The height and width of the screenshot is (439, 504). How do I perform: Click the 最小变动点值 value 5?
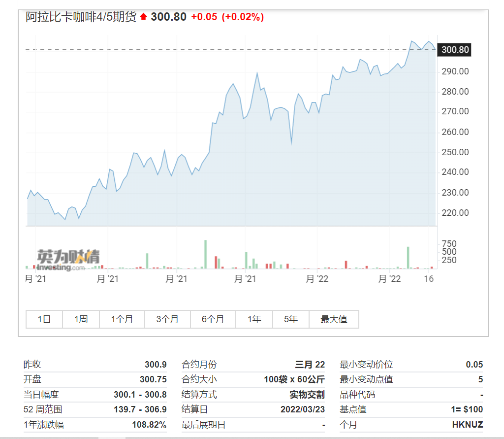[480, 379]
